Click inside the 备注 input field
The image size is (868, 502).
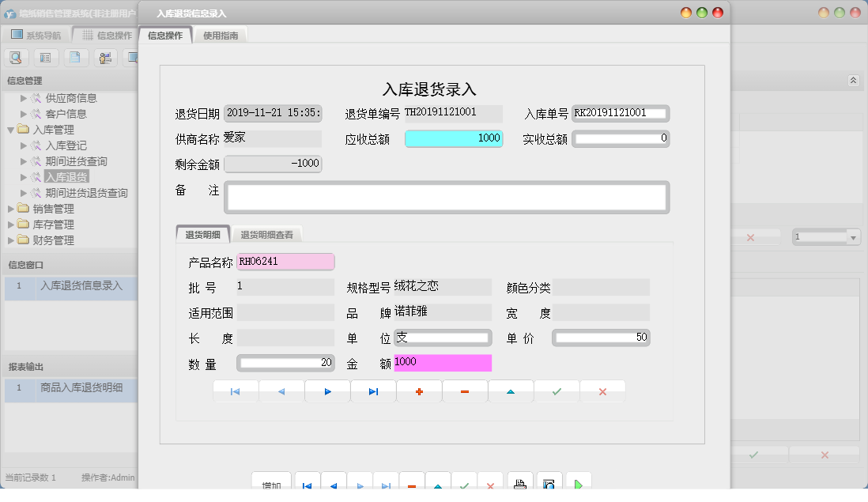point(447,196)
